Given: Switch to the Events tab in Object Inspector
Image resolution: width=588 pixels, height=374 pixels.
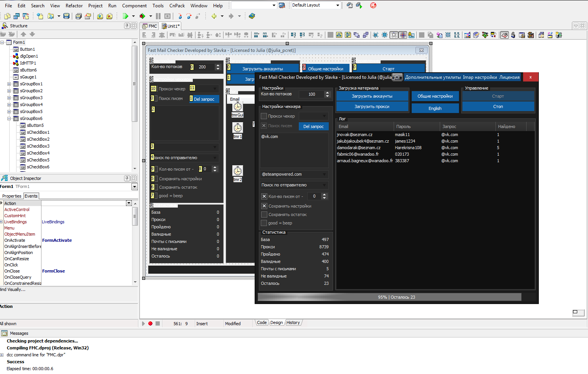Looking at the screenshot, I should (31, 196).
